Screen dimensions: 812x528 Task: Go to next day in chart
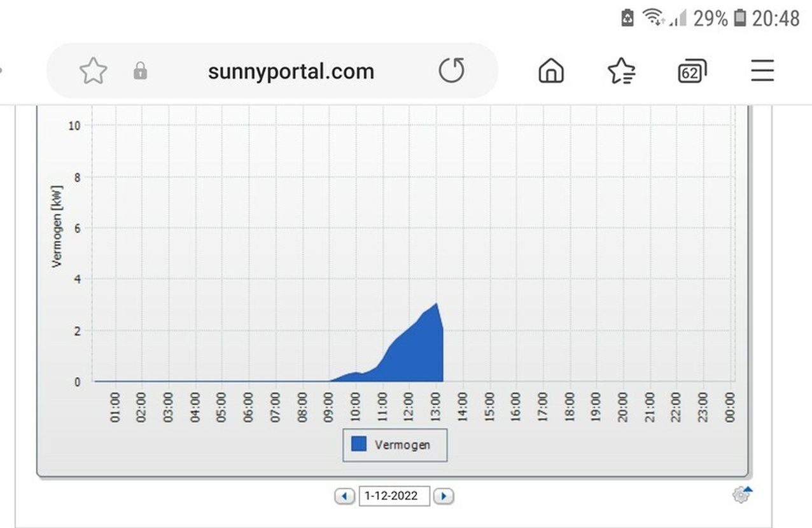tap(444, 496)
